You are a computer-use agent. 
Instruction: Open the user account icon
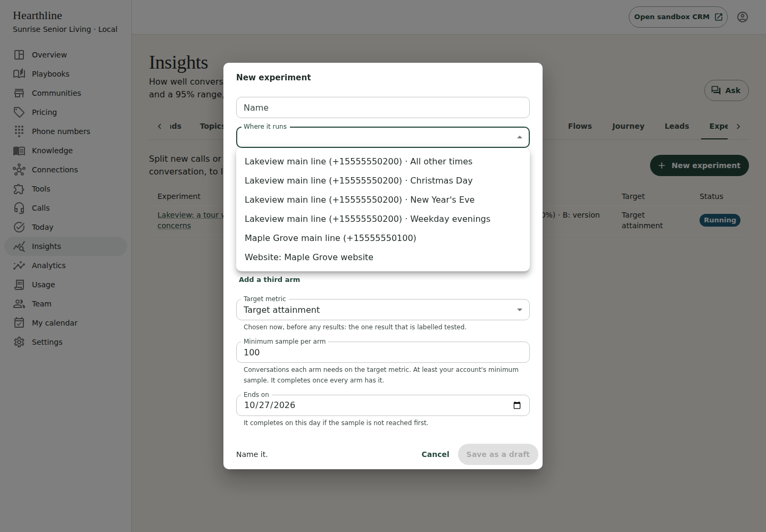click(x=743, y=17)
